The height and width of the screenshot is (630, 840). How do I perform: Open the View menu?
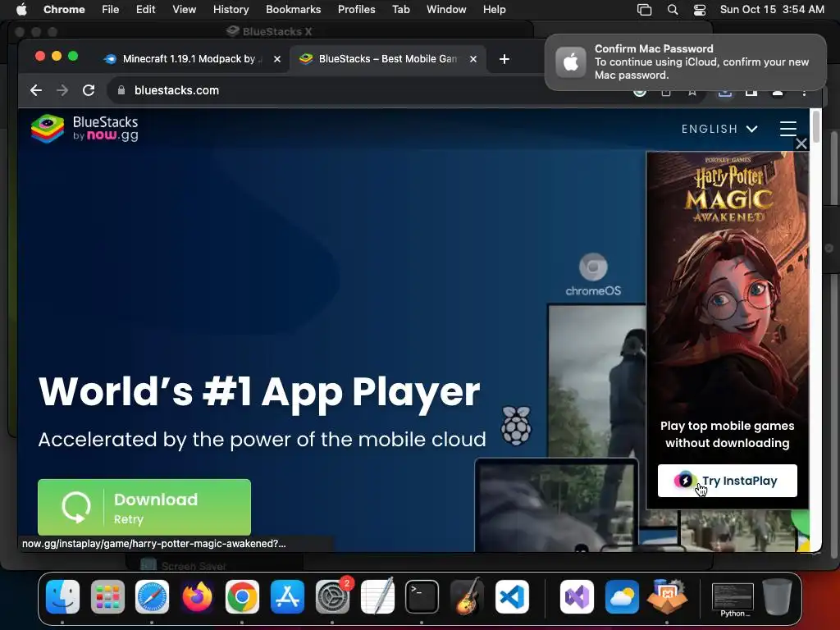tap(184, 10)
